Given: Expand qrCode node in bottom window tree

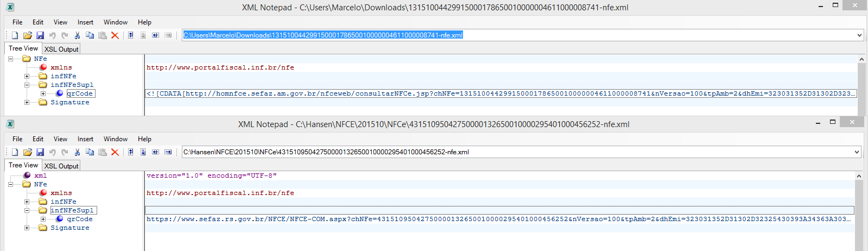Looking at the screenshot, I should tap(43, 219).
